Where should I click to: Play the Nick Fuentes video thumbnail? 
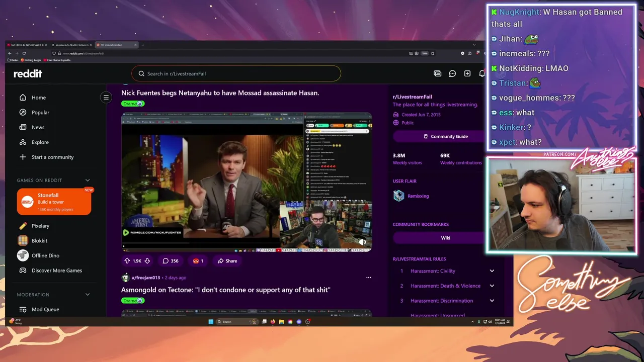click(247, 182)
